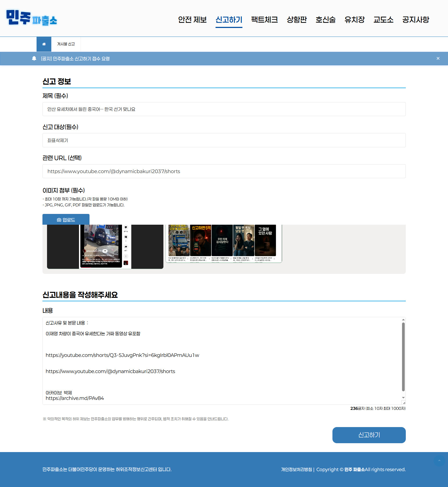Open the 유치장 menu

click(355, 20)
